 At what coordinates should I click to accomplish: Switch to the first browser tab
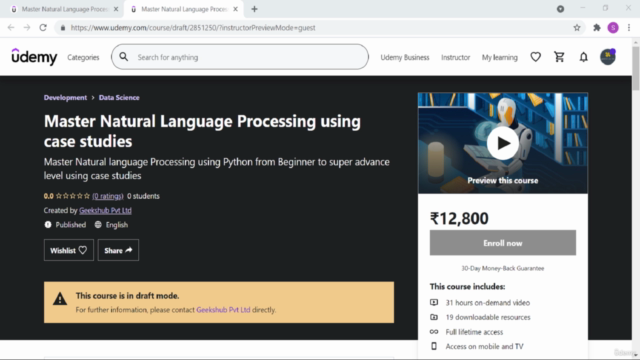tap(64, 9)
